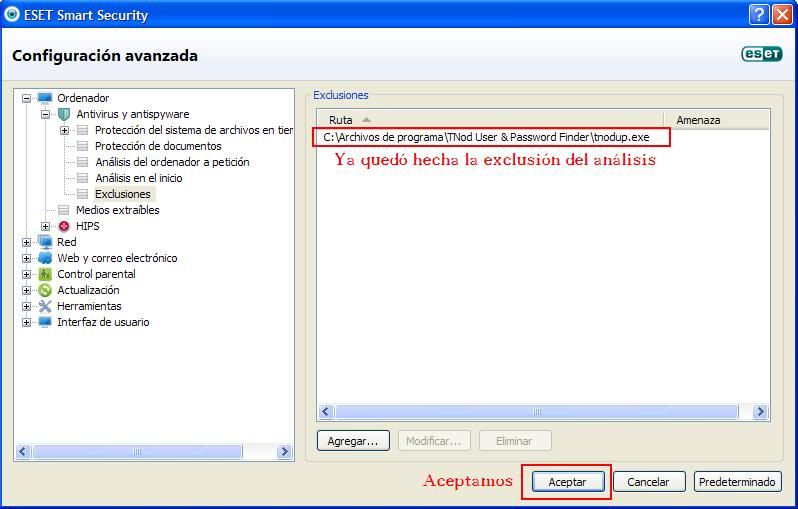Expand the Control parental node
Viewport: 798px width, 509px height.
point(26,274)
